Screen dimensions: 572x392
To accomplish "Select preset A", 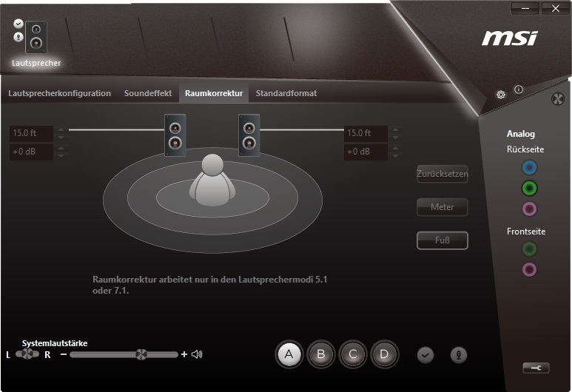I will coord(289,354).
